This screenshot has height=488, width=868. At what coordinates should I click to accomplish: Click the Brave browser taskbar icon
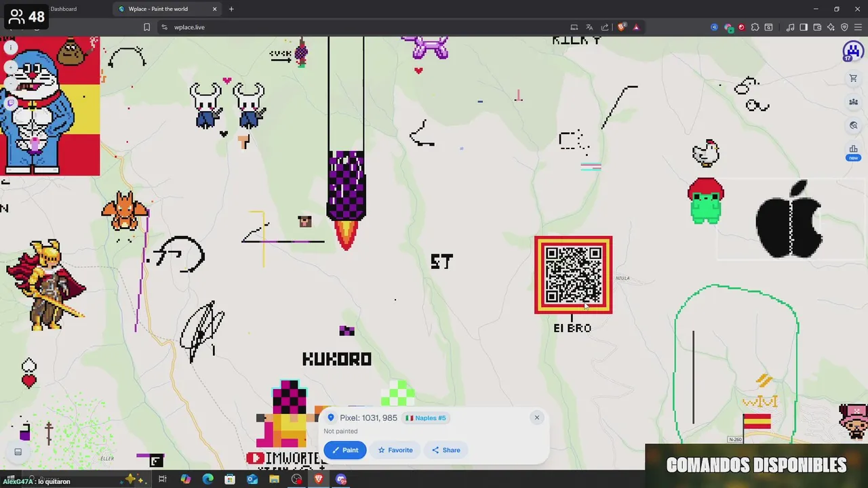tap(319, 479)
